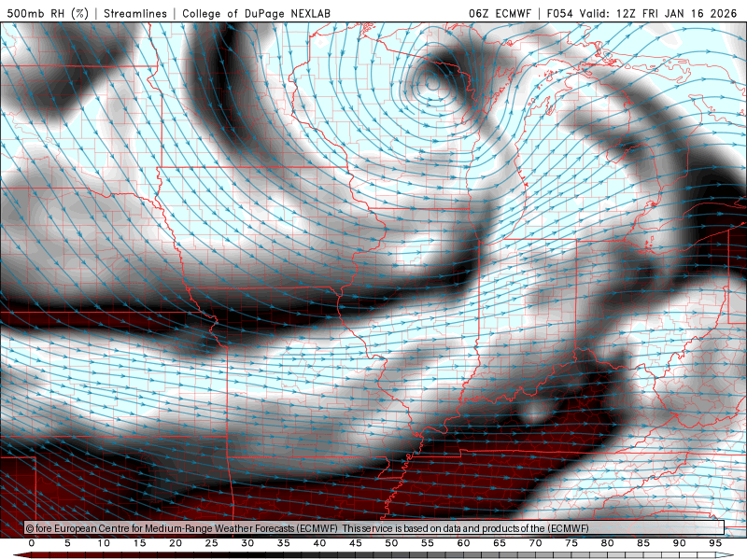The height and width of the screenshot is (560, 747).
Task: Click the '45' value on the RH scale
Action: pyautogui.click(x=356, y=543)
